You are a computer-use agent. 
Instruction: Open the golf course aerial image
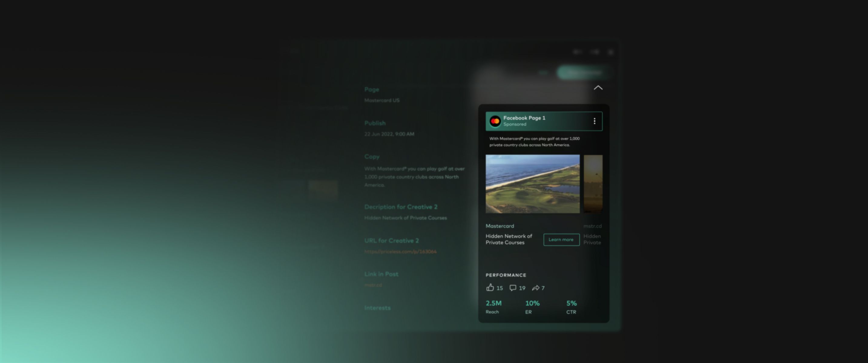click(532, 184)
